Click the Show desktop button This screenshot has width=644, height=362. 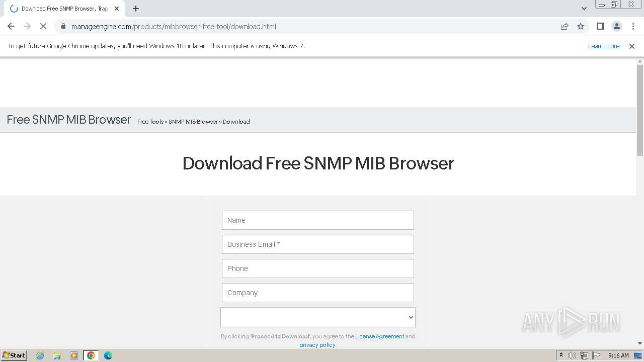pyautogui.click(x=638, y=355)
